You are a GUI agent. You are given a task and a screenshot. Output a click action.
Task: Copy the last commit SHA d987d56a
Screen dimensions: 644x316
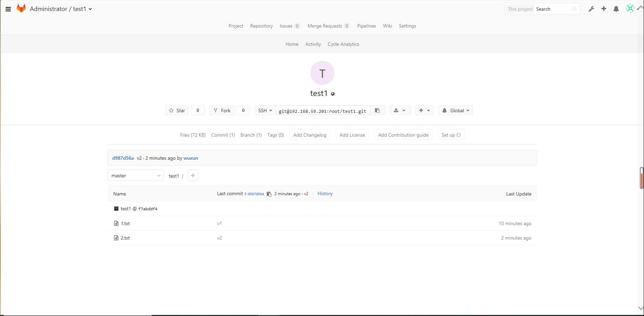click(269, 194)
